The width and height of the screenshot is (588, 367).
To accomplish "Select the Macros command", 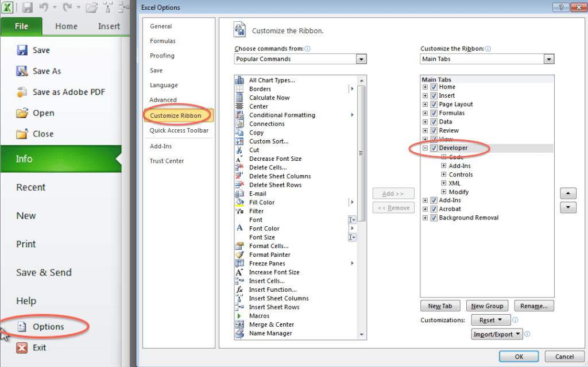I will pyautogui.click(x=259, y=315).
